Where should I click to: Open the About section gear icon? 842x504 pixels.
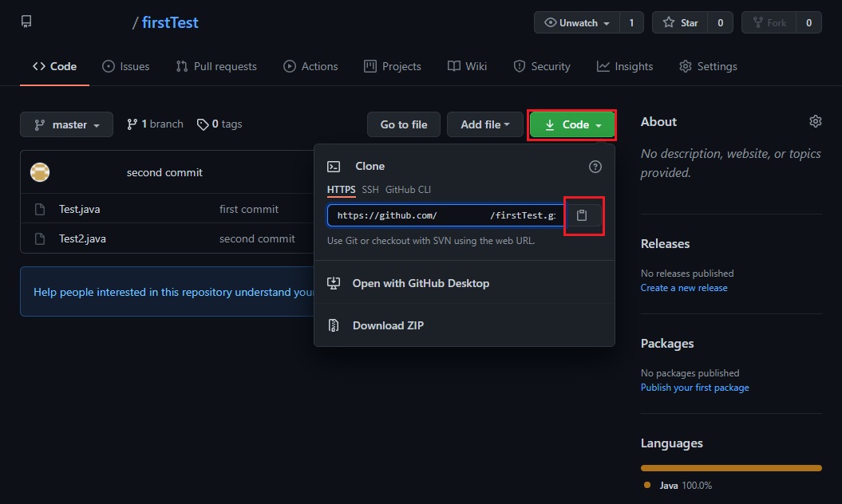tap(815, 121)
